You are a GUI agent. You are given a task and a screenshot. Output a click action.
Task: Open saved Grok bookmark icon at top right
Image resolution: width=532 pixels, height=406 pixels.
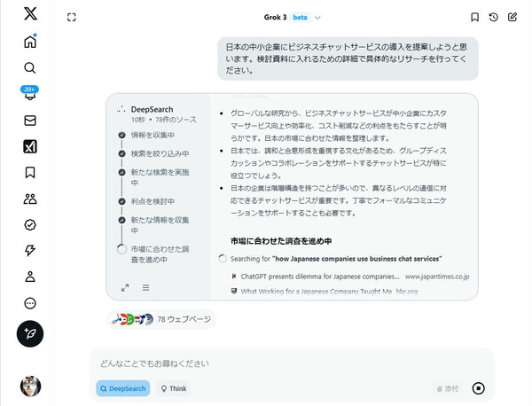pos(475,18)
